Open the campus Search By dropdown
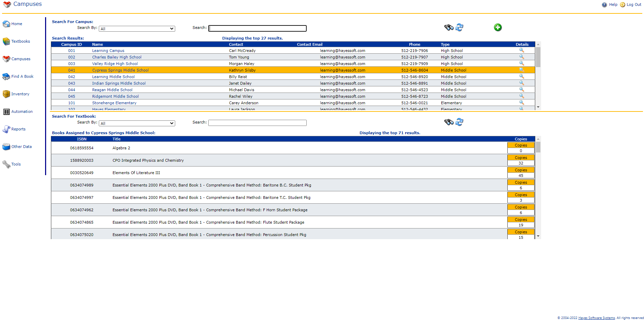The height and width of the screenshot is (320, 644). 137,29
